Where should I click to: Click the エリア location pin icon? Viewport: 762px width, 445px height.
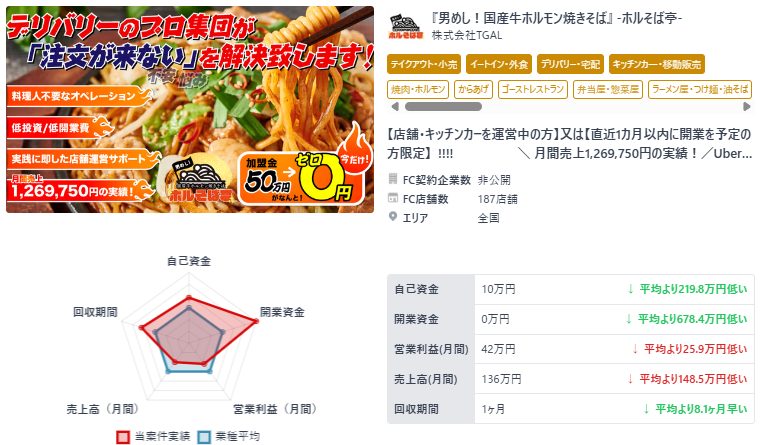pos(393,217)
